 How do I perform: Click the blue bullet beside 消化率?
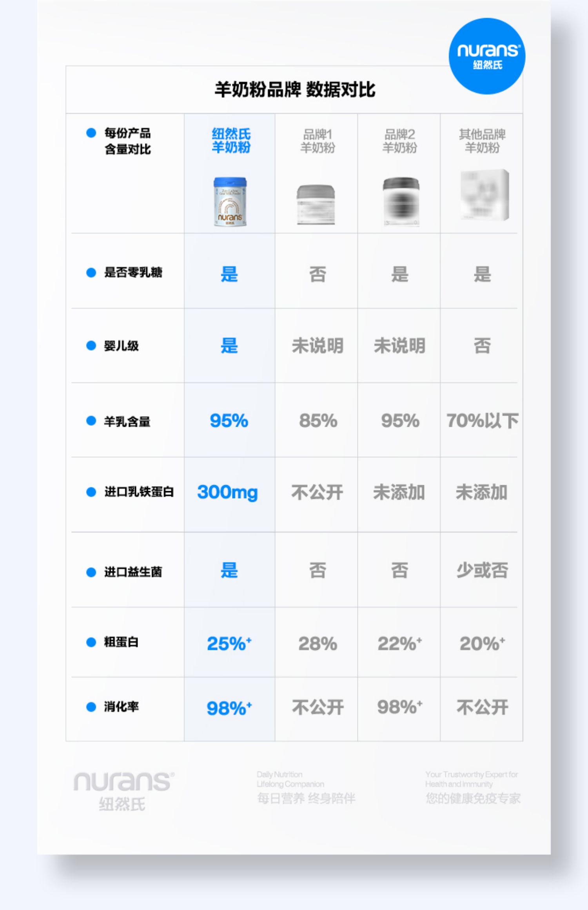click(91, 707)
